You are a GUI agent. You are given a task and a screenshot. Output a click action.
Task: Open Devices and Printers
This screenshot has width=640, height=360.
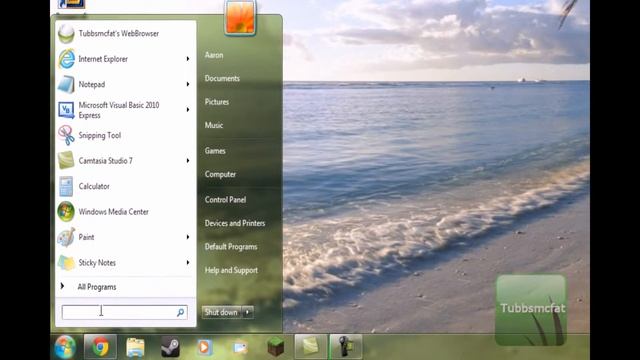[235, 223]
